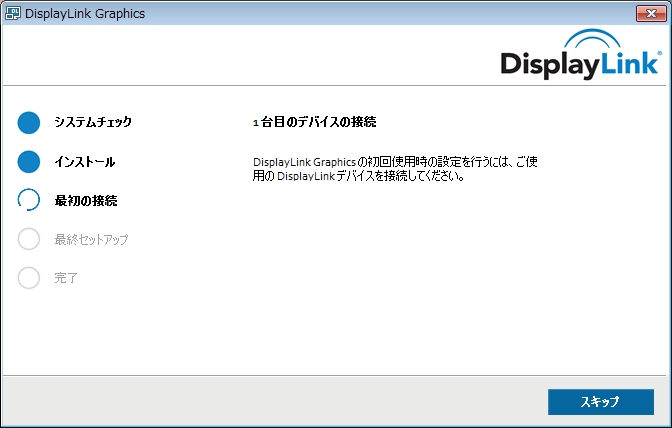This screenshot has width=672, height=428.
Task: Select the 完了 step label
Action: 66,278
